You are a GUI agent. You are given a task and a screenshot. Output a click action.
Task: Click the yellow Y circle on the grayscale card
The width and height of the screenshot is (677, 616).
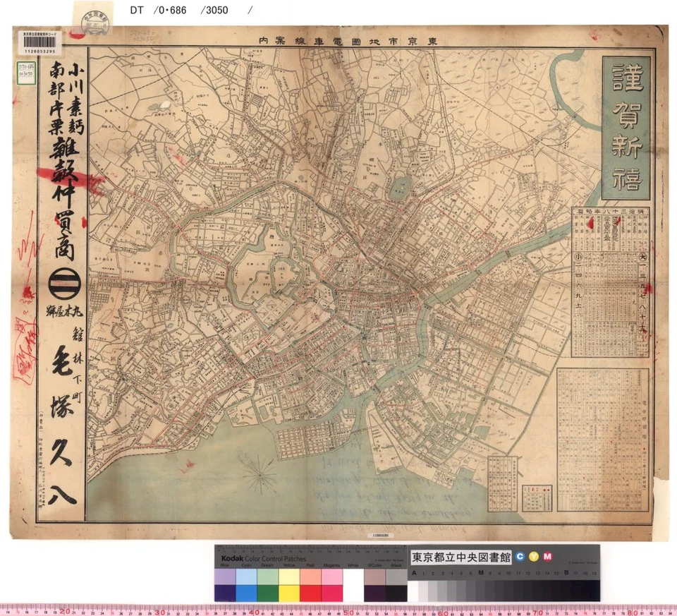(x=534, y=557)
